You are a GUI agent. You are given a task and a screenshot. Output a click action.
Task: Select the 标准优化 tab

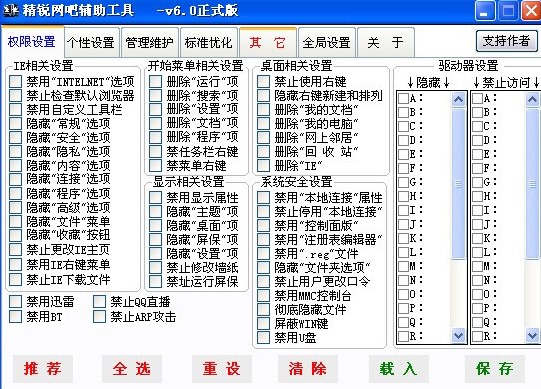pyautogui.click(x=208, y=43)
